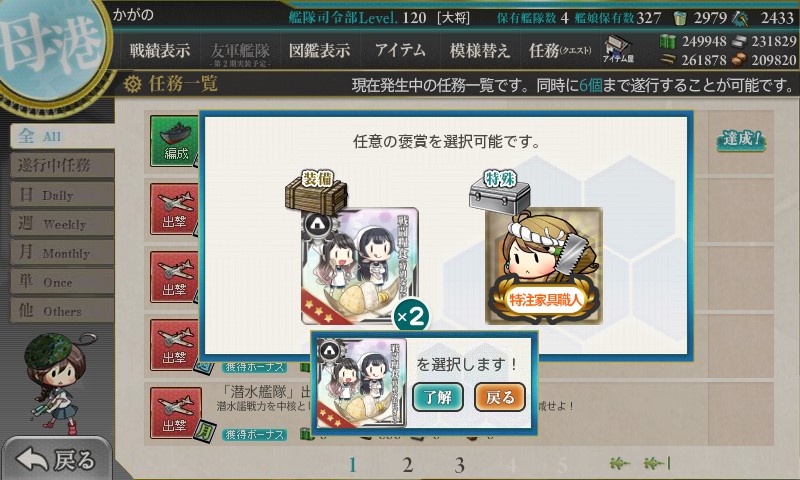This screenshot has width=800, height=480.
Task: Open the 任務(クエスト) menu item
Action: [x=560, y=50]
